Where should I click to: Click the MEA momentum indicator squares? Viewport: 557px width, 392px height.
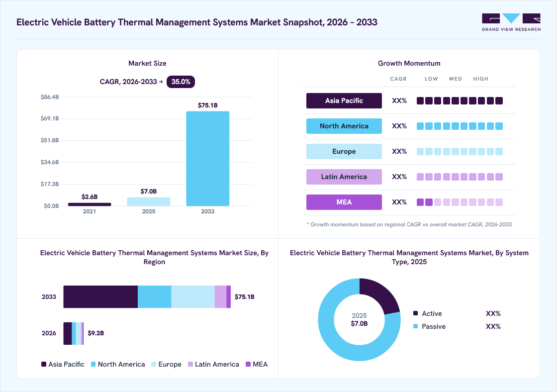[460, 202]
